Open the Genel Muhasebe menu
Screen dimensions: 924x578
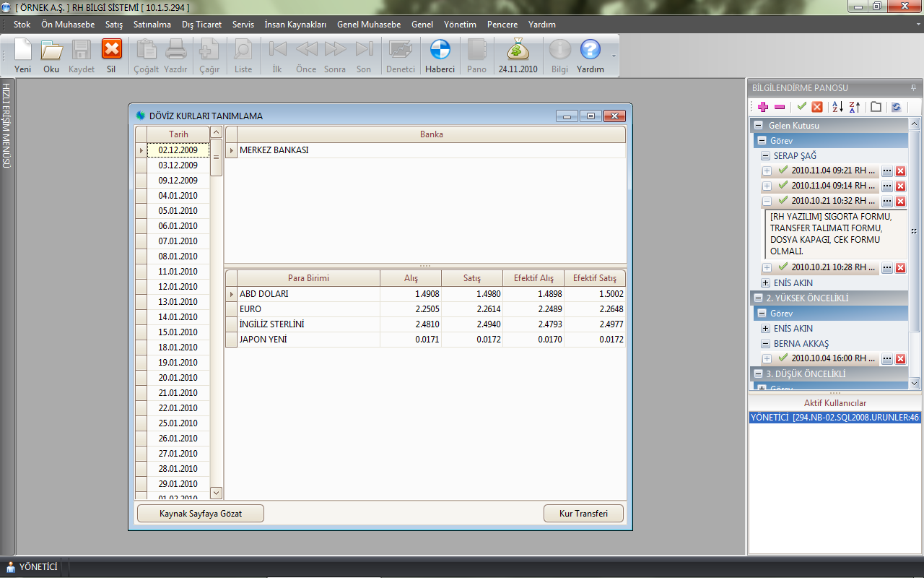(368, 25)
